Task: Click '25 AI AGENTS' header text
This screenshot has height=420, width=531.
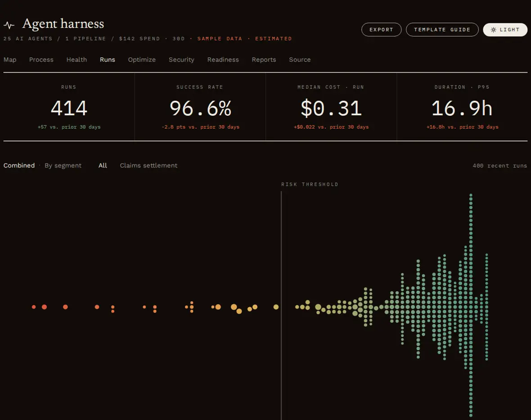Action: [x=28, y=39]
